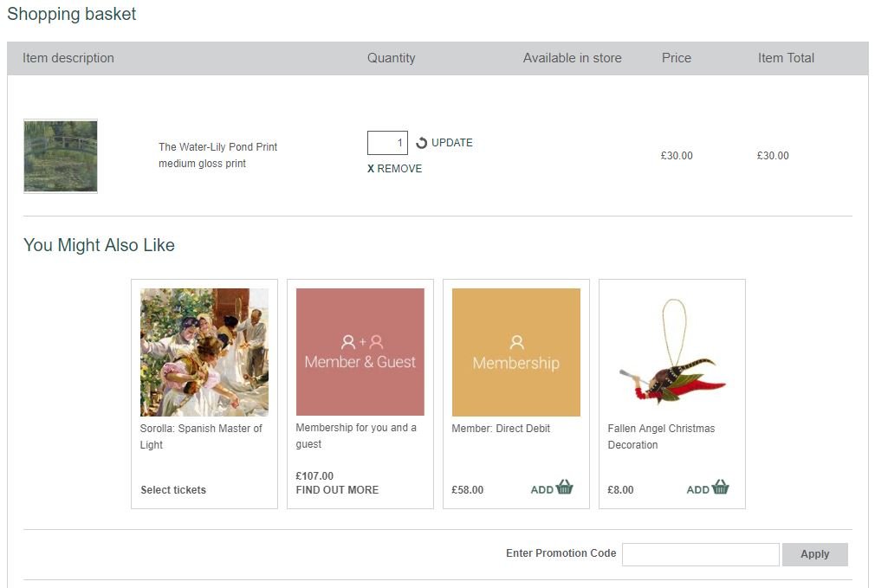This screenshot has width=875, height=588.
Task: Click inside the Enter Promotion Code field
Action: coord(700,554)
